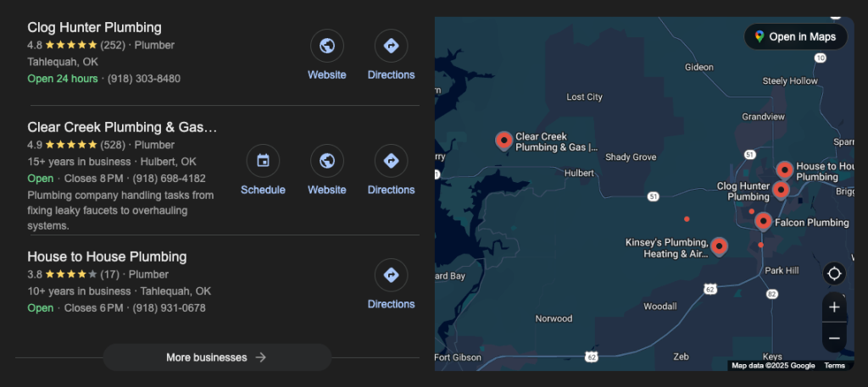Click Woodall label on map
The width and height of the screenshot is (868, 387).
coord(659,307)
